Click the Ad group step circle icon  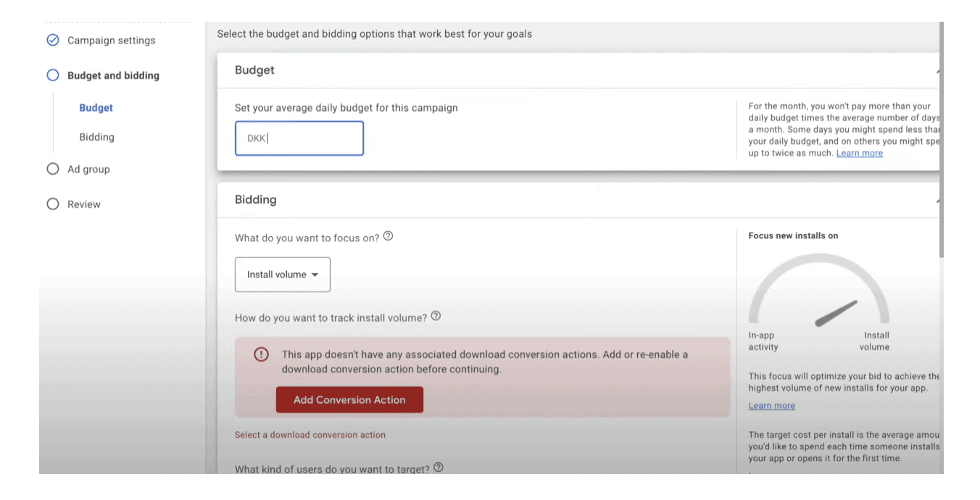pos(53,169)
